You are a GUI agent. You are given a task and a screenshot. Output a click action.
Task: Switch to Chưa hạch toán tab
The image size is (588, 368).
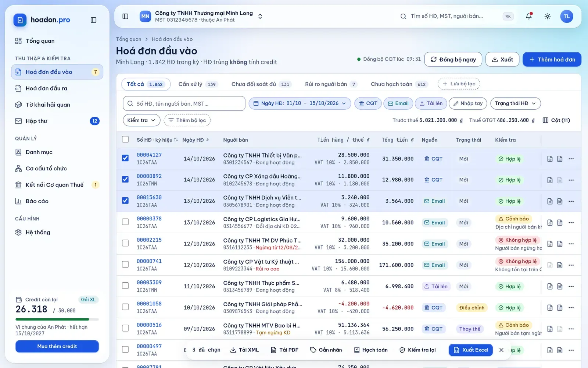coord(399,84)
